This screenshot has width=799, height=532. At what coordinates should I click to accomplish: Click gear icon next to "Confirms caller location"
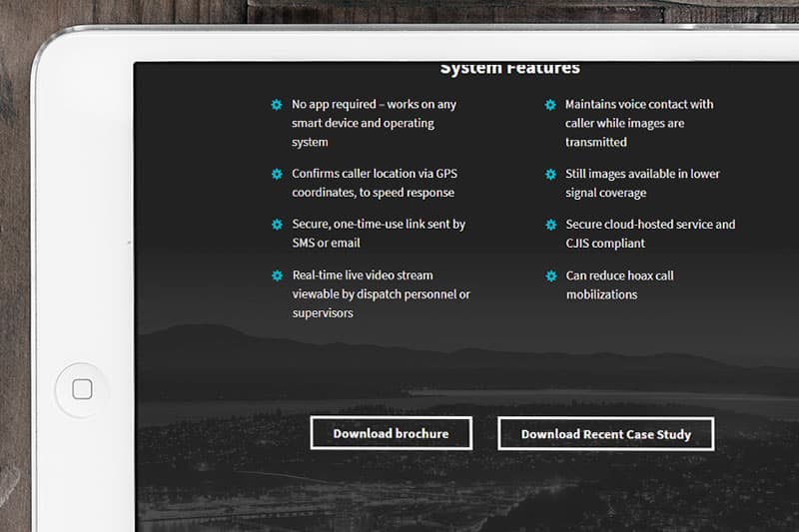[x=277, y=174]
